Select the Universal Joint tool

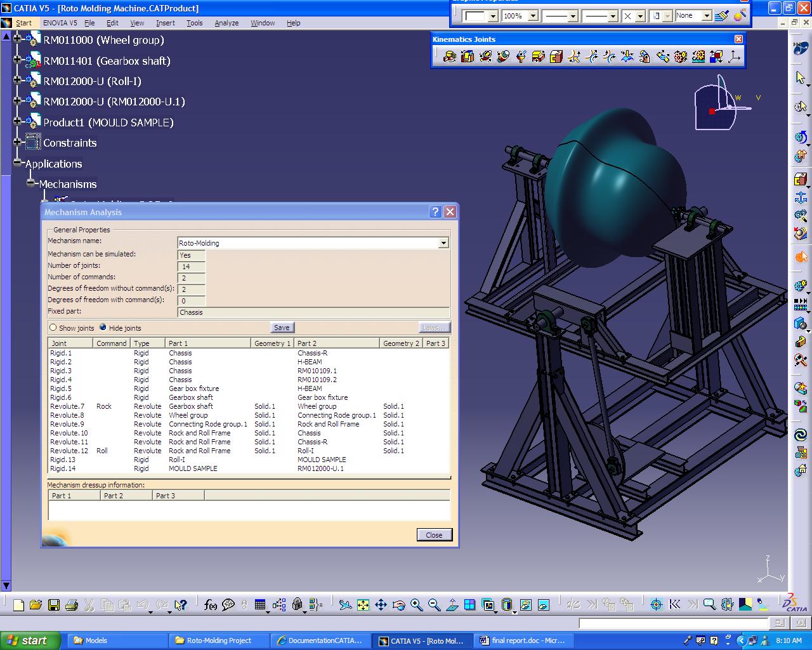pyautogui.click(x=645, y=57)
